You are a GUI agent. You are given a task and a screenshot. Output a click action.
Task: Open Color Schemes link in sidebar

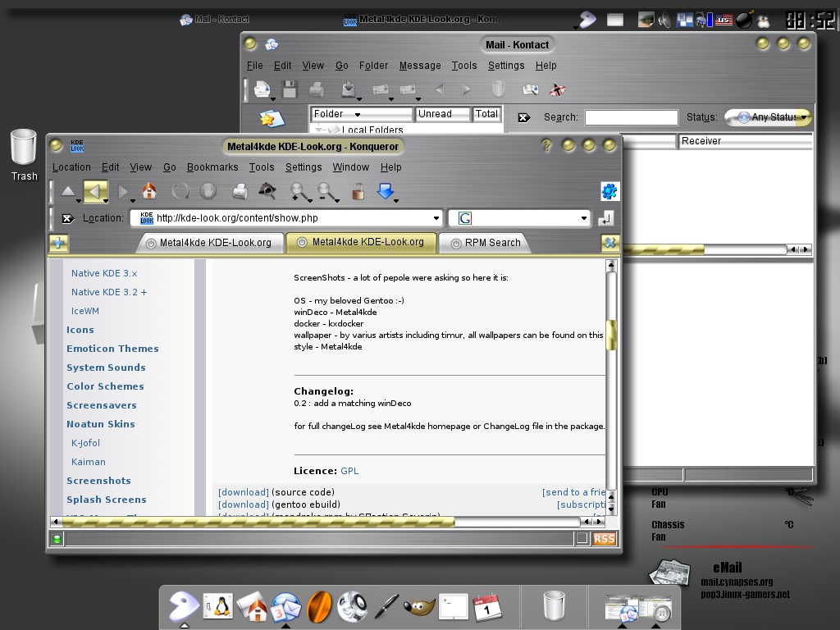[x=105, y=386]
